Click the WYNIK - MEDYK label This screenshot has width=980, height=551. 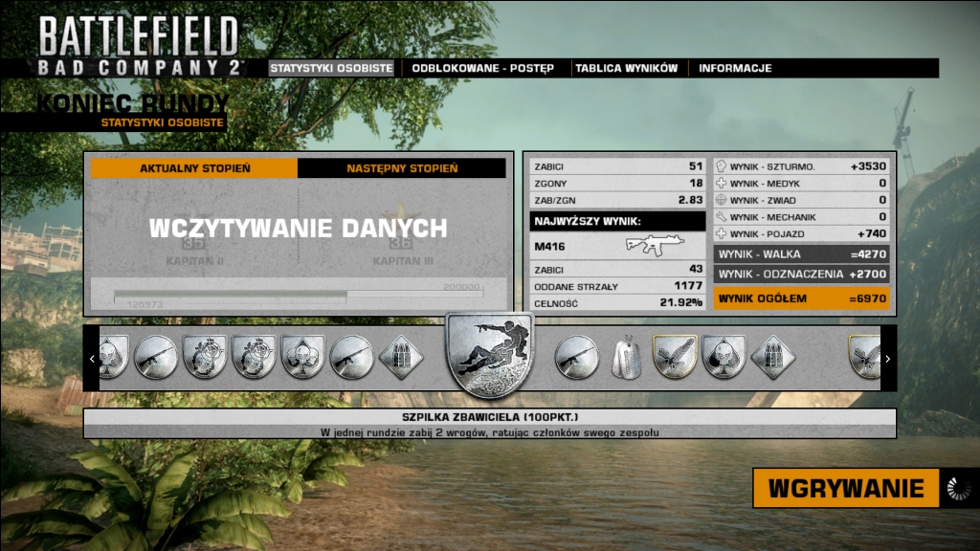pyautogui.click(x=765, y=184)
